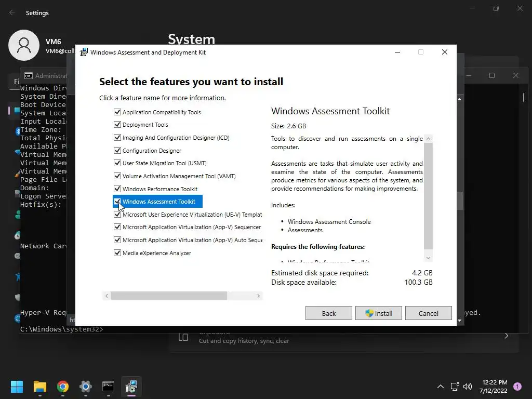Click the Install button
532x399 pixels.
coord(379,313)
